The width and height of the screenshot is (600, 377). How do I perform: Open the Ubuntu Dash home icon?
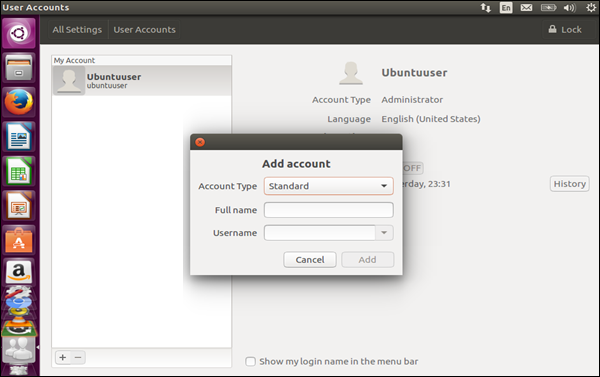(x=18, y=33)
